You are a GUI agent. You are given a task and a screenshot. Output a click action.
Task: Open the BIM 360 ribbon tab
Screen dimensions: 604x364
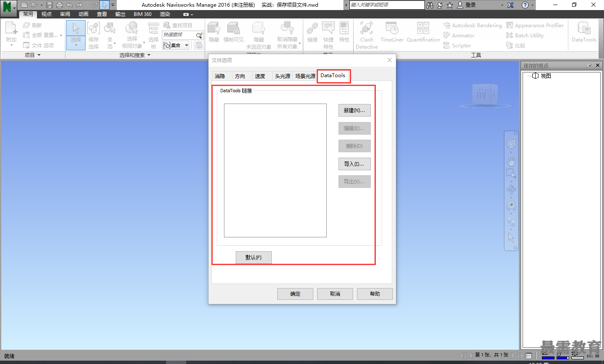tap(143, 14)
